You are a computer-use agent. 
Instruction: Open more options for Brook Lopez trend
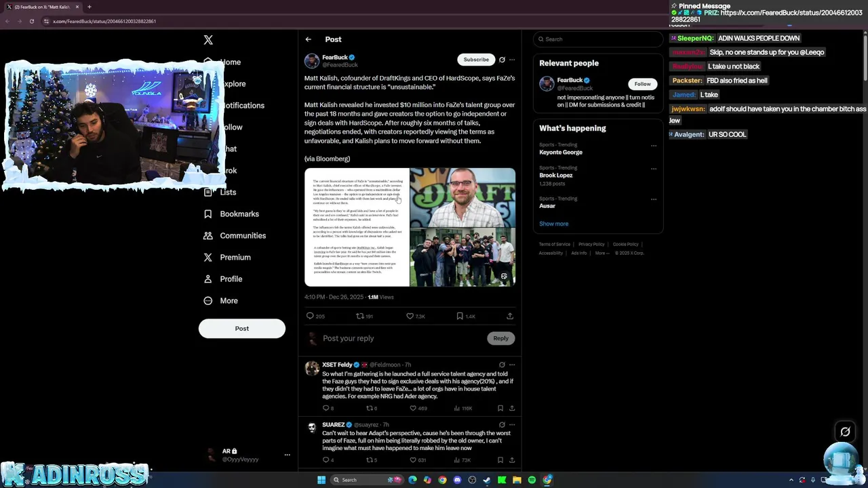(654, 168)
